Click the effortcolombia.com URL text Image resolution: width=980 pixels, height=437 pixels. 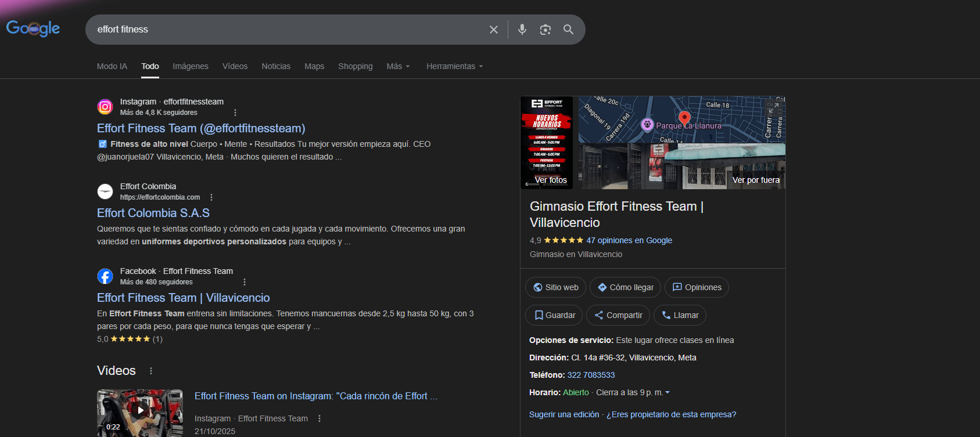click(x=160, y=197)
